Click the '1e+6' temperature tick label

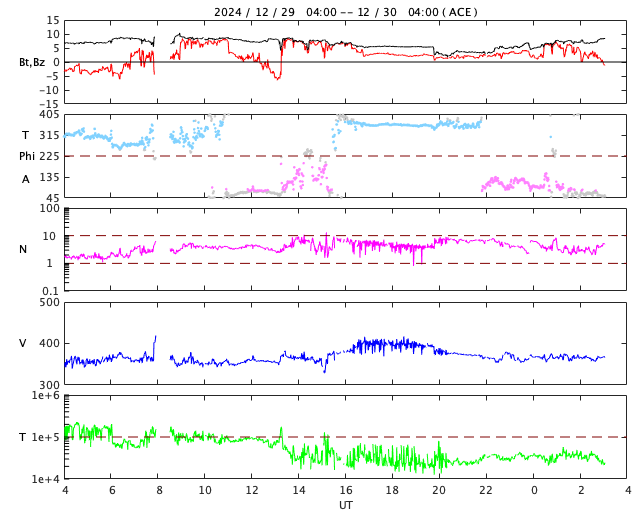(x=45, y=395)
